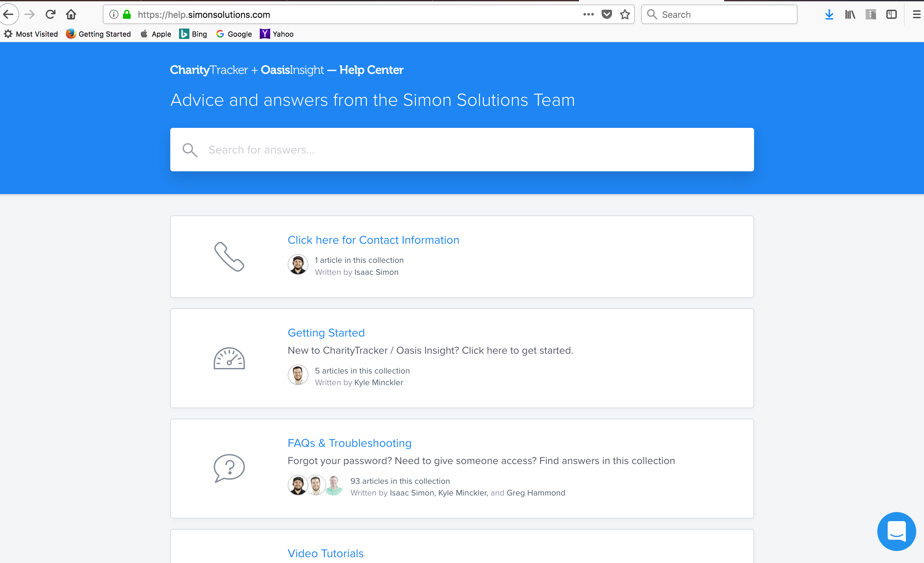Focus the Search for answers field
924x563 pixels.
click(x=462, y=150)
